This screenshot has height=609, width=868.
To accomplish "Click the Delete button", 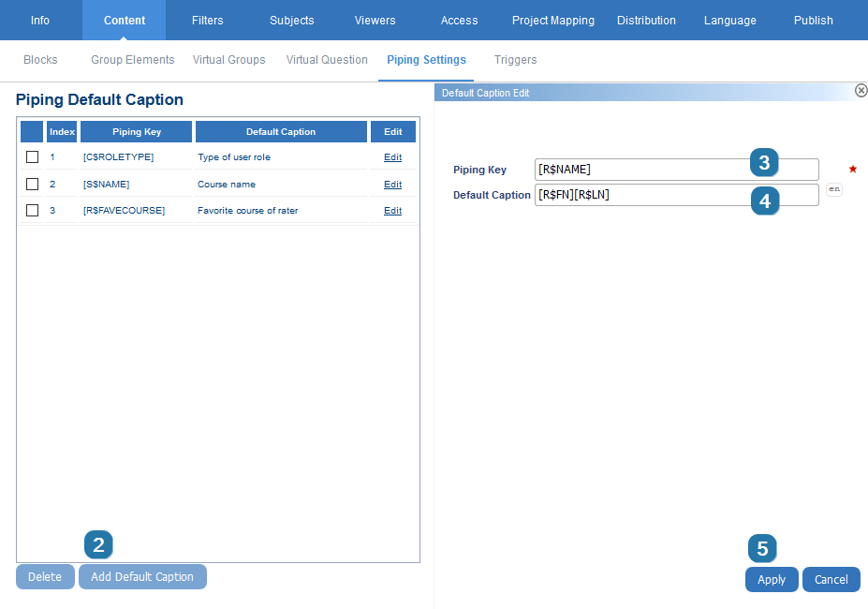I will [45, 577].
